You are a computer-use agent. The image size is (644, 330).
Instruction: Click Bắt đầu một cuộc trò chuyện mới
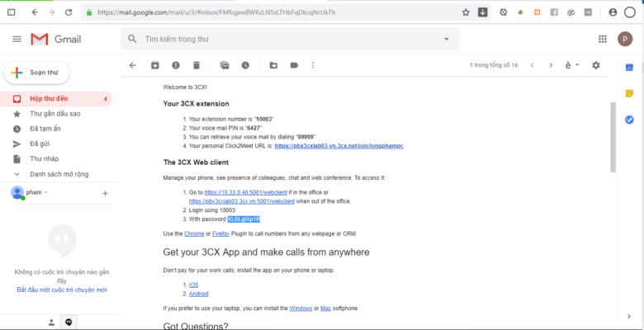pyautogui.click(x=62, y=290)
